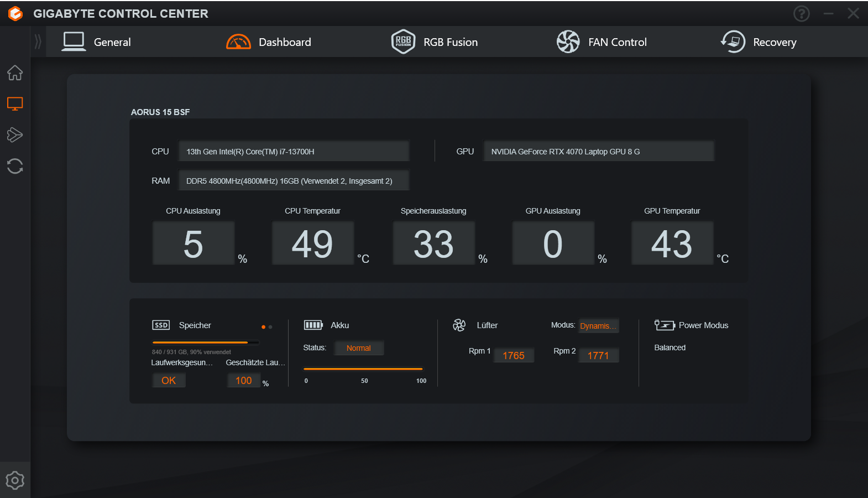Click the Akku label

pyautogui.click(x=340, y=325)
